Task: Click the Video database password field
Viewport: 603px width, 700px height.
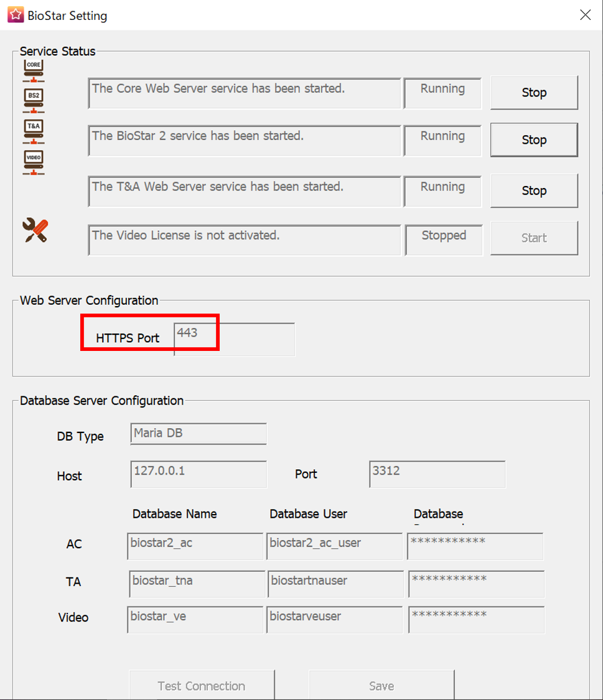Action: [476, 620]
